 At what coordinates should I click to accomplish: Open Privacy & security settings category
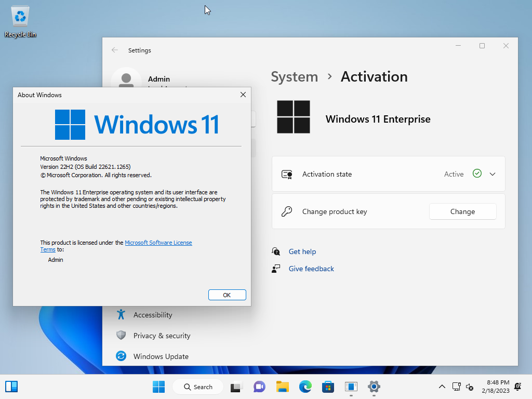(x=162, y=336)
